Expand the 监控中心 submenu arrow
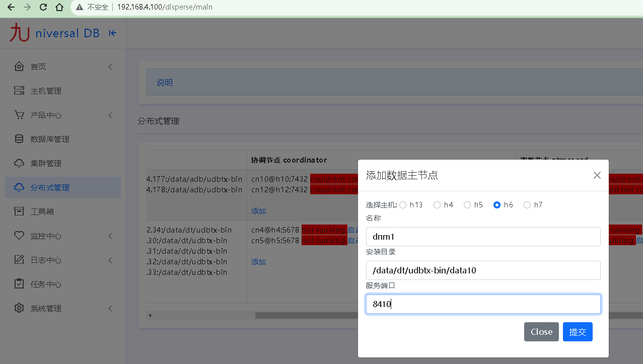The width and height of the screenshot is (643, 364). click(110, 236)
